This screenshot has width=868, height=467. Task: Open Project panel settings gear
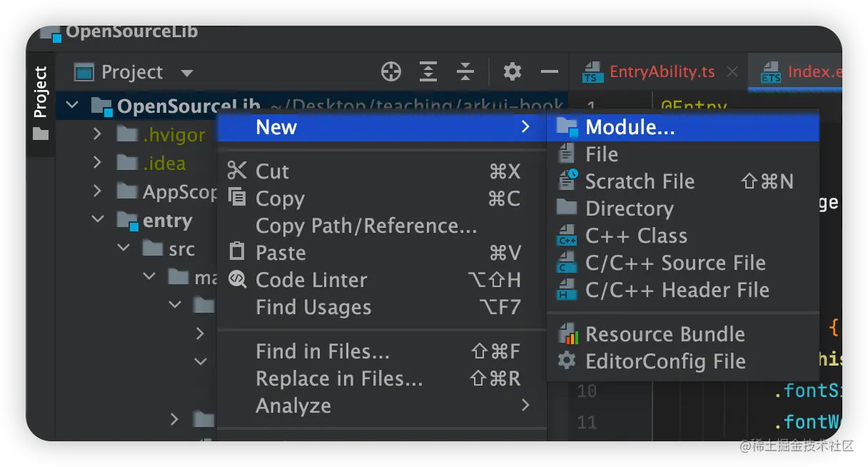513,71
